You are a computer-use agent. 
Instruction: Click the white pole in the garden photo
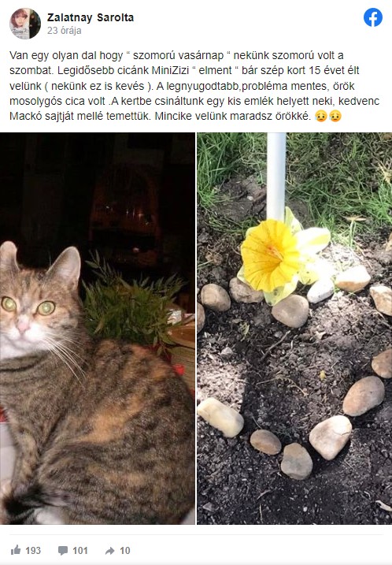pyautogui.click(x=276, y=177)
